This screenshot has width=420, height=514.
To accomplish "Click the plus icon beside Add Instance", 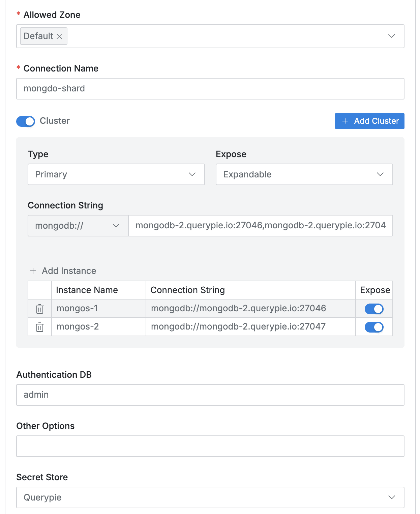I will pos(33,271).
